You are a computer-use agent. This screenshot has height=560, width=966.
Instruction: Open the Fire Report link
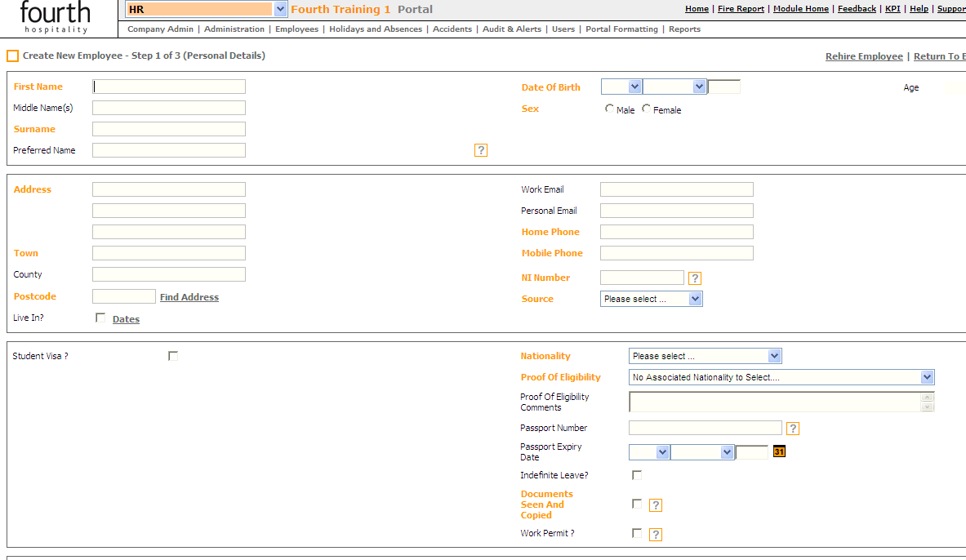tap(741, 9)
